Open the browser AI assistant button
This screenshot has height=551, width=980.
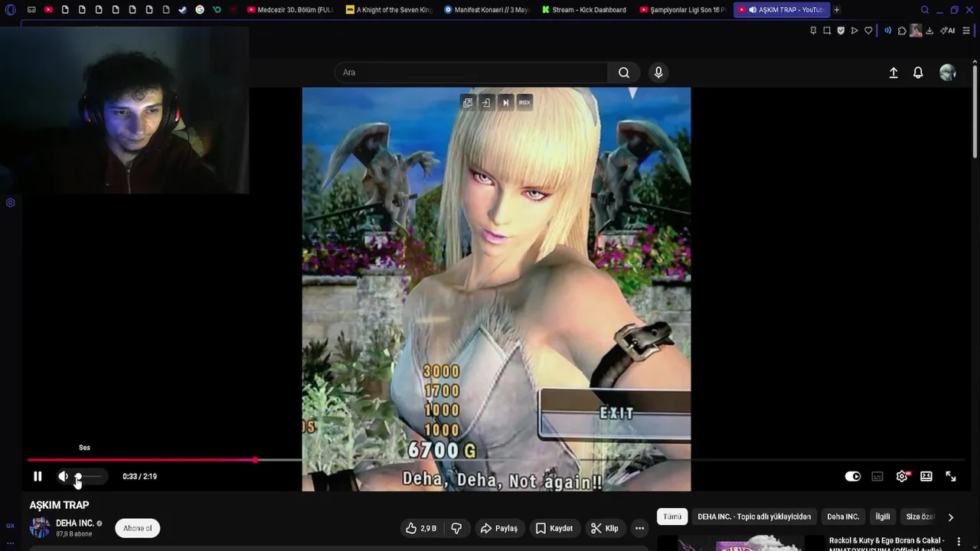(x=948, y=31)
